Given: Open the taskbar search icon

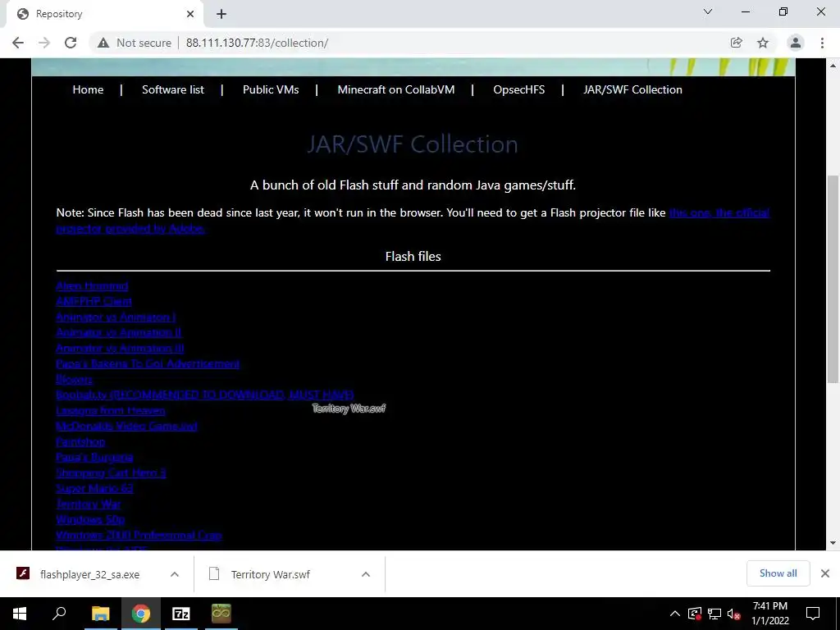Looking at the screenshot, I should (x=59, y=614).
